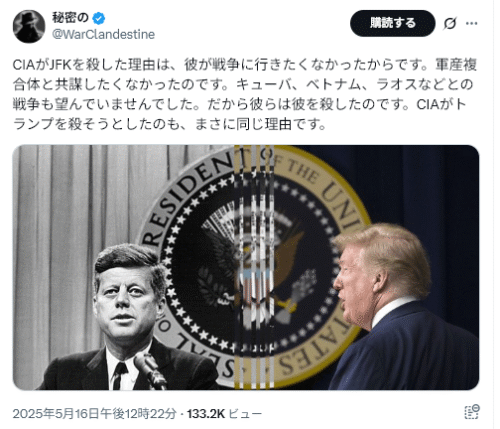This screenshot has height=429, width=500.
Task: Click the final tweet line ending 同じ理由です
Action: coord(169,124)
